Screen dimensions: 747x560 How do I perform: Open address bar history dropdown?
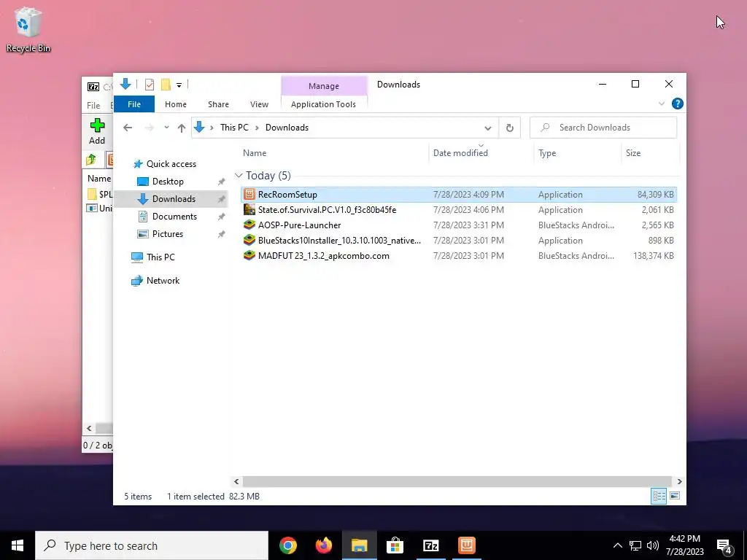[487, 128]
